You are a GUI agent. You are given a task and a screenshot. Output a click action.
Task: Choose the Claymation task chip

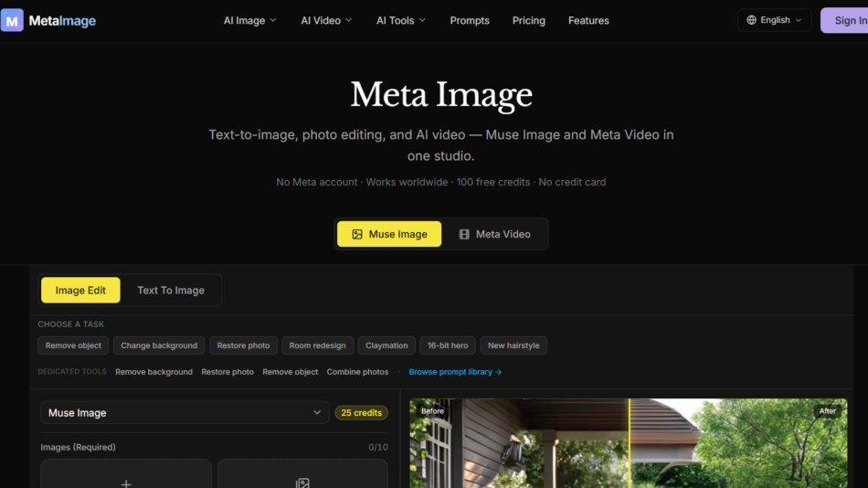(x=386, y=345)
